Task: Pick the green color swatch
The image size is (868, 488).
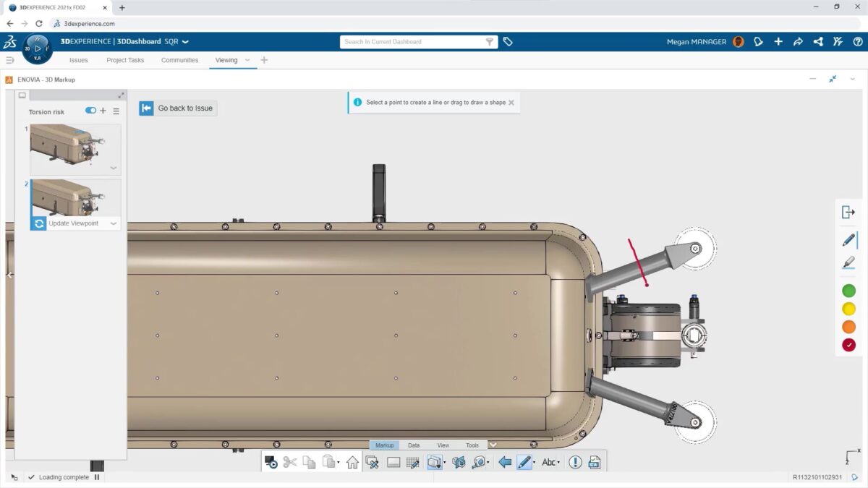Action: click(x=848, y=291)
